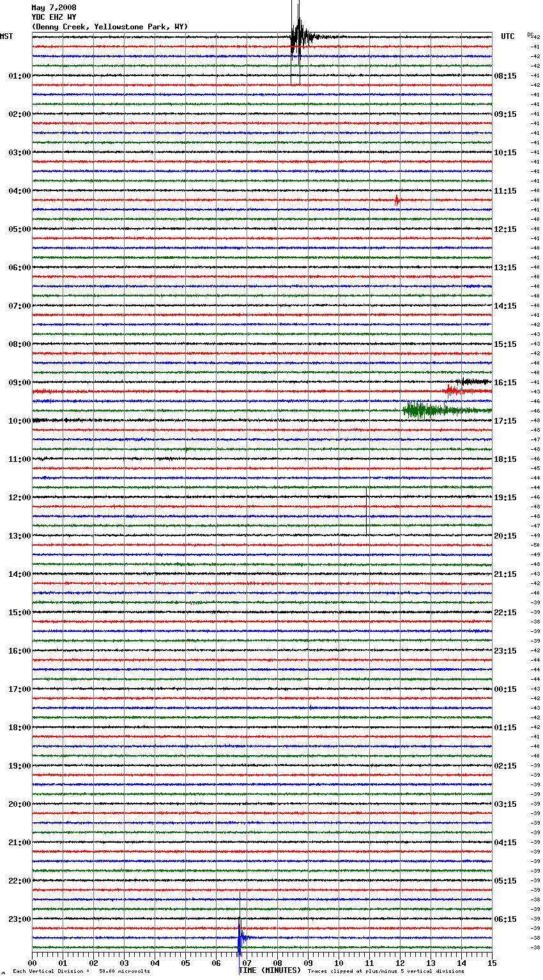Screen dimensions: 543x980
Task: Click the 01:00 MST row label
Action: [x=19, y=76]
